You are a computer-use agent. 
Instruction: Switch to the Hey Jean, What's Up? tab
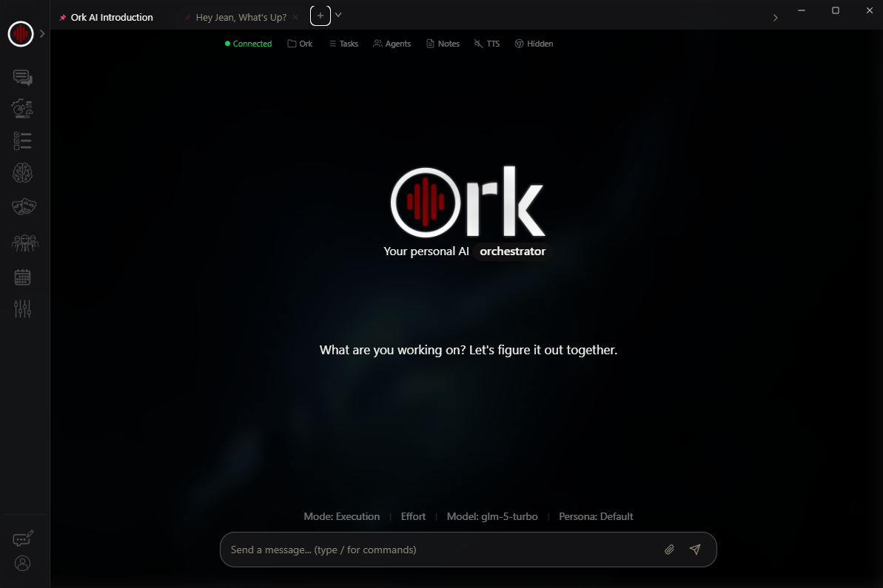[x=241, y=18]
